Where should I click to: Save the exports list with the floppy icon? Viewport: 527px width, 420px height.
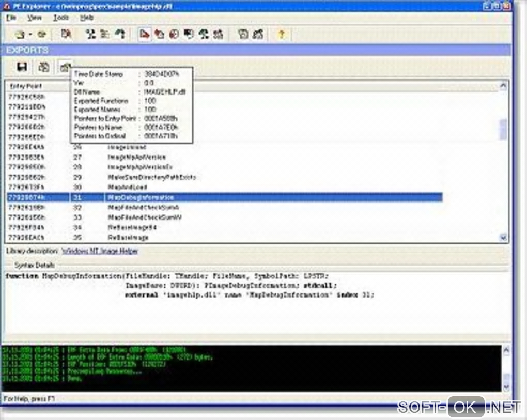22,67
